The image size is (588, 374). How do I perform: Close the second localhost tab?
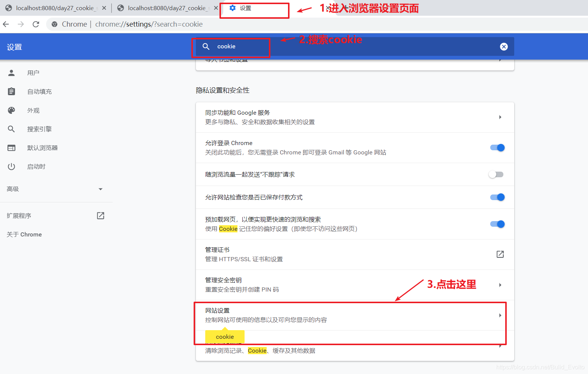[216, 8]
